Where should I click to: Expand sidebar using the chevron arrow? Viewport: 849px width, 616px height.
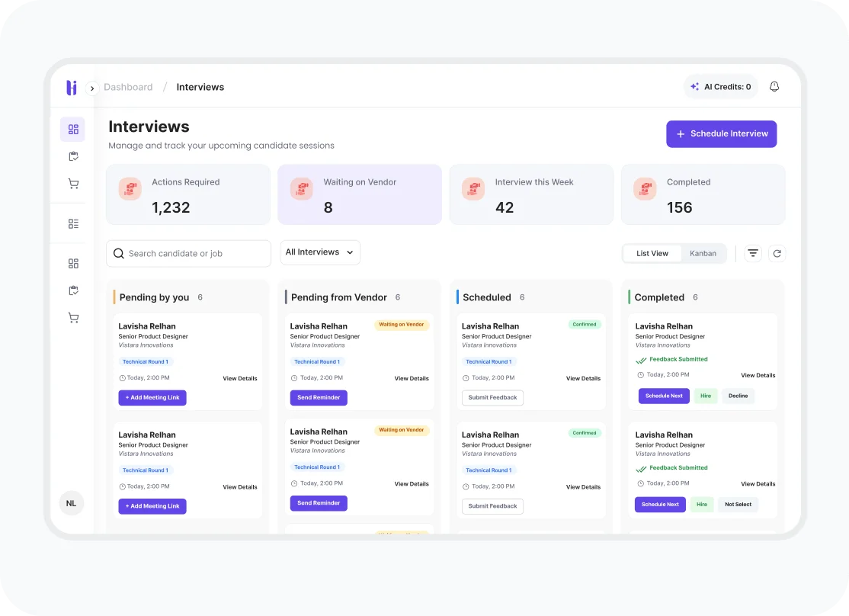pos(92,88)
